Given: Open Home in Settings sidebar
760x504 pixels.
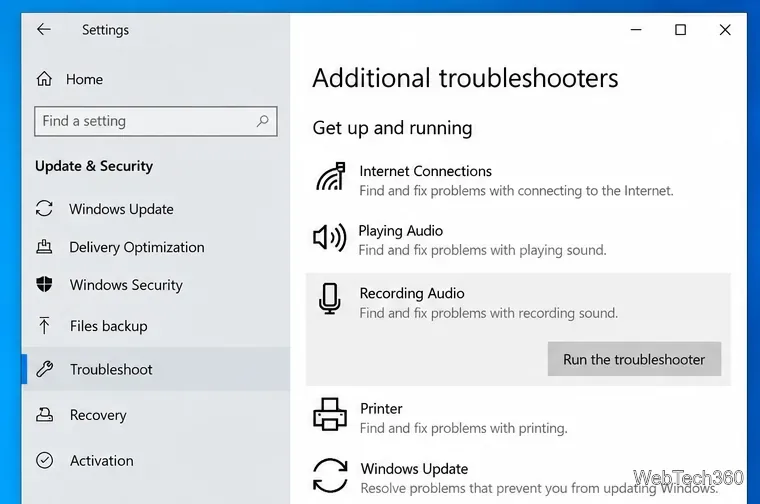Looking at the screenshot, I should 84,79.
